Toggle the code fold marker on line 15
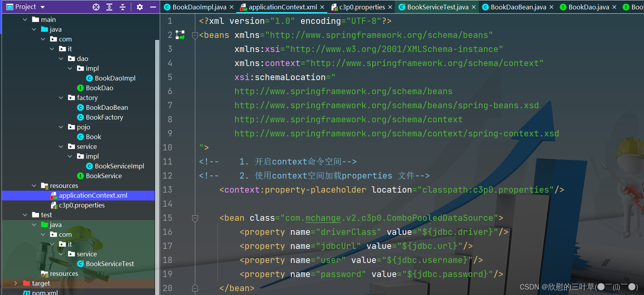Image resolution: width=644 pixels, height=295 pixels. (x=195, y=218)
